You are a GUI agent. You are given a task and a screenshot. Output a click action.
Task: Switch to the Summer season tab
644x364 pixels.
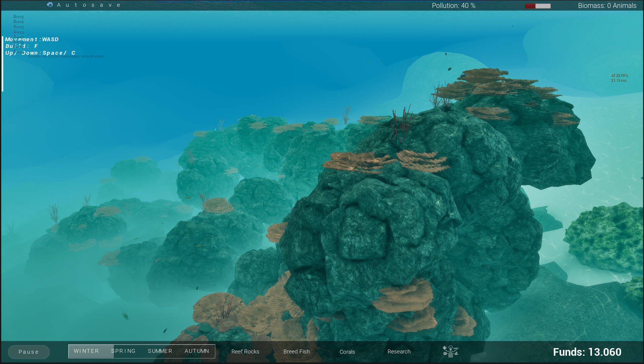coord(160,351)
